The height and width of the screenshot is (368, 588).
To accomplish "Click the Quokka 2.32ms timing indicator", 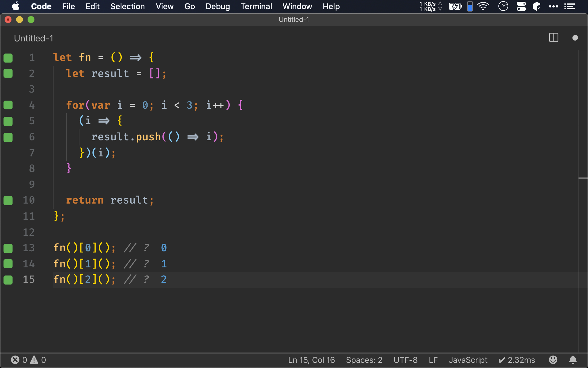I will click(x=517, y=360).
